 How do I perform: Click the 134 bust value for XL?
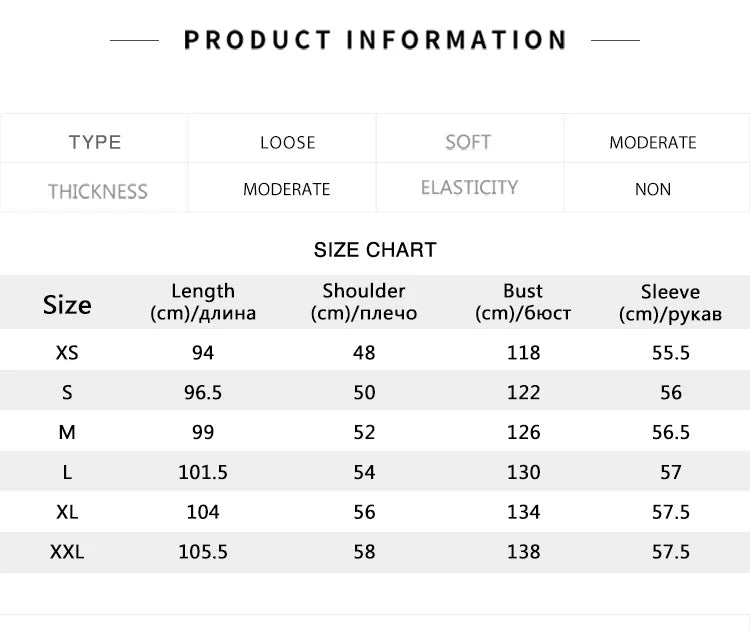[x=523, y=512]
